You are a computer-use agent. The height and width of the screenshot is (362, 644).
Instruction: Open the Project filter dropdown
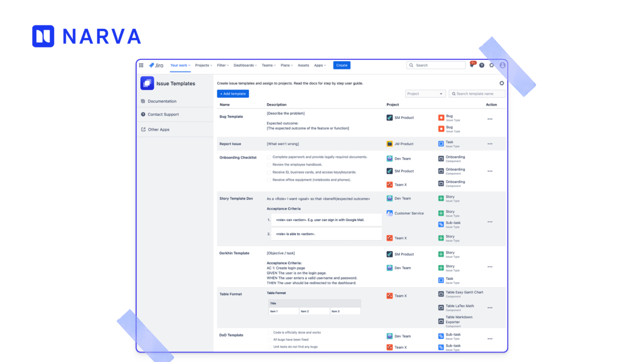[425, 94]
